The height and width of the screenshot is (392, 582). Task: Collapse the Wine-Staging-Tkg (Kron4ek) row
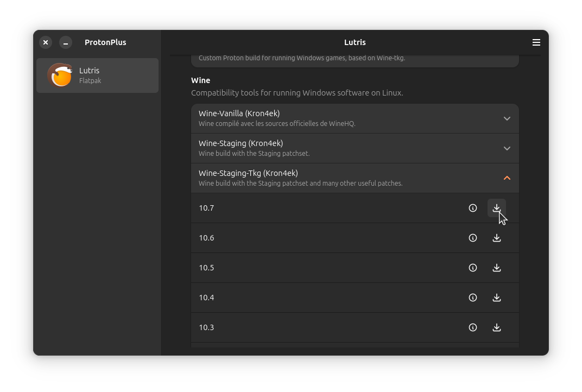tap(355, 178)
